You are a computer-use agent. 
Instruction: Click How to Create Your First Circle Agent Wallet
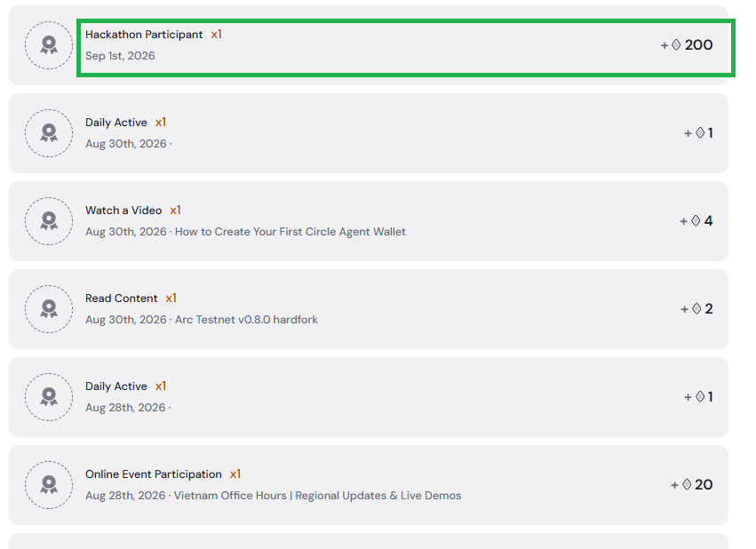coord(290,232)
